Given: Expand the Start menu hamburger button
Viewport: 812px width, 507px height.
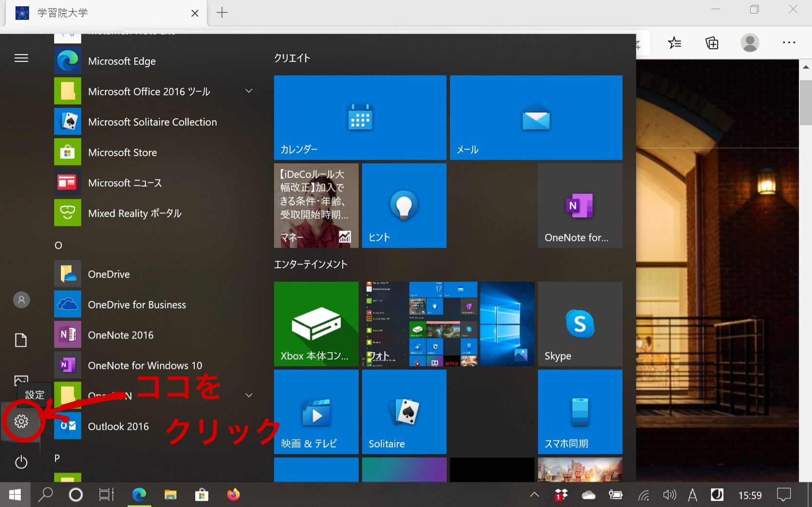Looking at the screenshot, I should (x=21, y=58).
